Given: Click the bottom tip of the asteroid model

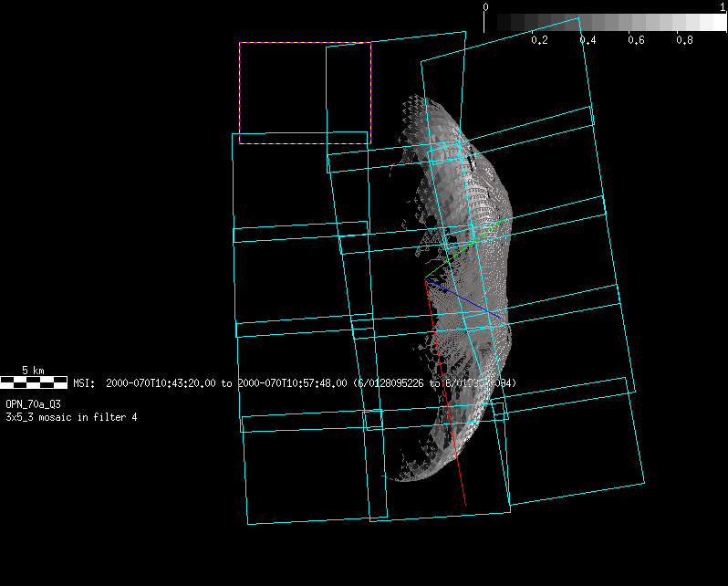Looking at the screenshot, I should 401,477.
